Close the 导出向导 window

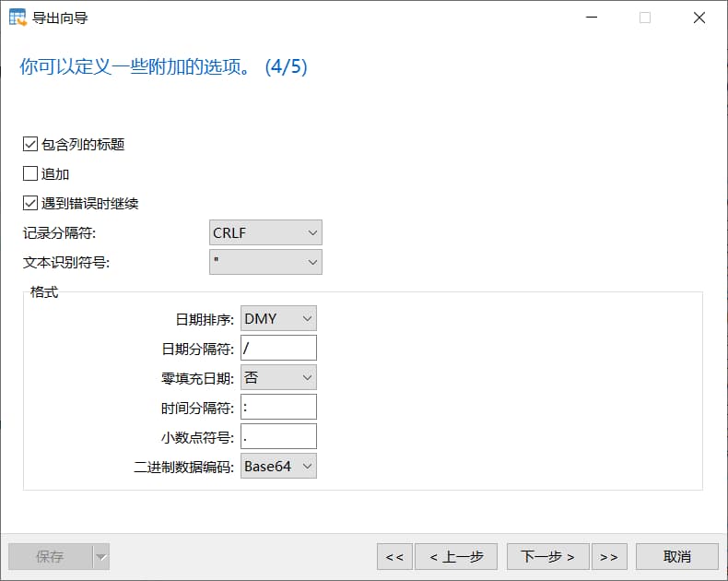click(x=699, y=18)
